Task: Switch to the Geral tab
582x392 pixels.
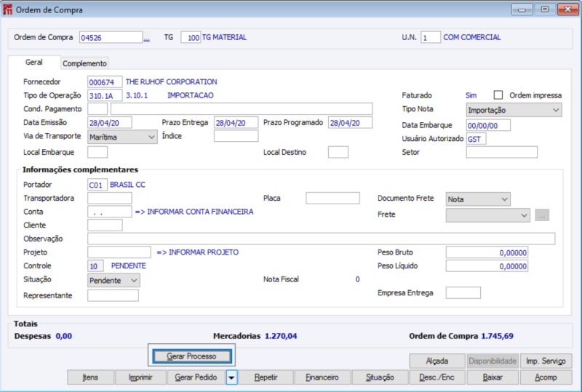Action: click(33, 63)
